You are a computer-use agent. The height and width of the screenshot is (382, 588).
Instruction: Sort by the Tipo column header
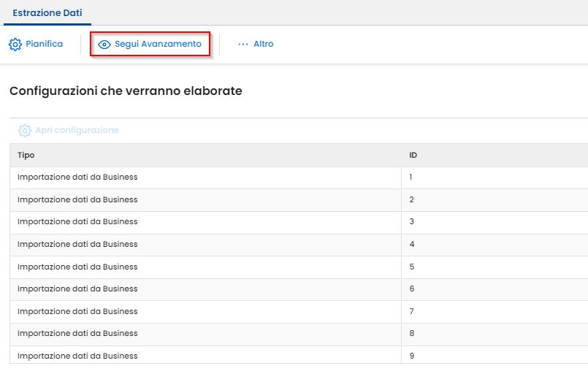point(26,155)
